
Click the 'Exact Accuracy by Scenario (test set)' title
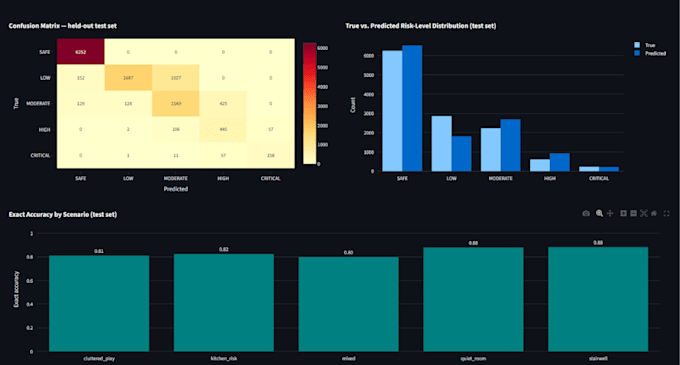click(x=63, y=214)
